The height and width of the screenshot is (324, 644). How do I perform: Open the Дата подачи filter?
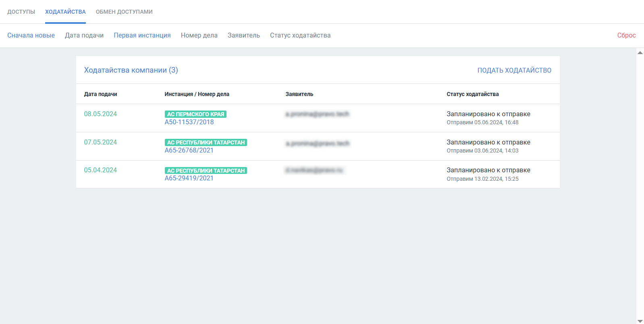click(84, 36)
